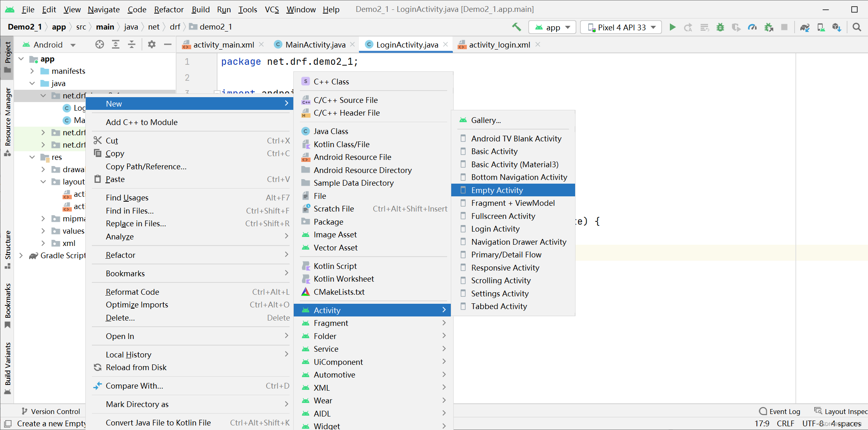Open the Structure tool window
Image resolution: width=868 pixels, height=430 pixels.
(x=7, y=250)
